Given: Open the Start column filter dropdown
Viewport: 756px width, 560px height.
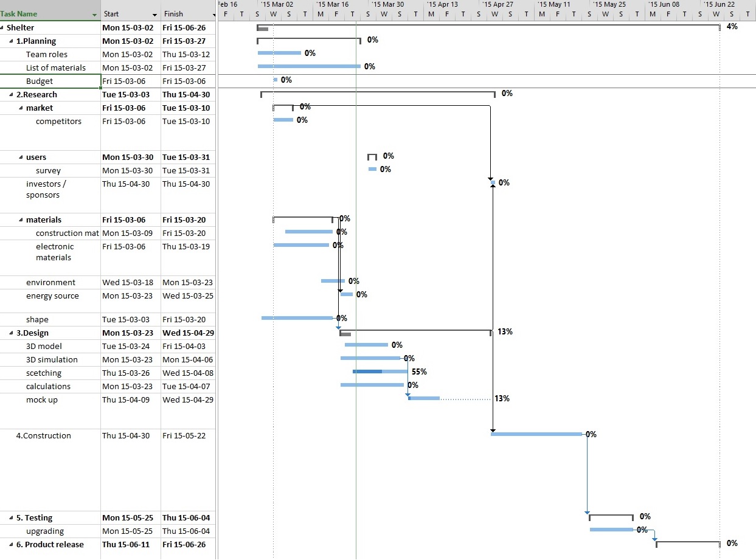Looking at the screenshot, I should click(x=154, y=14).
